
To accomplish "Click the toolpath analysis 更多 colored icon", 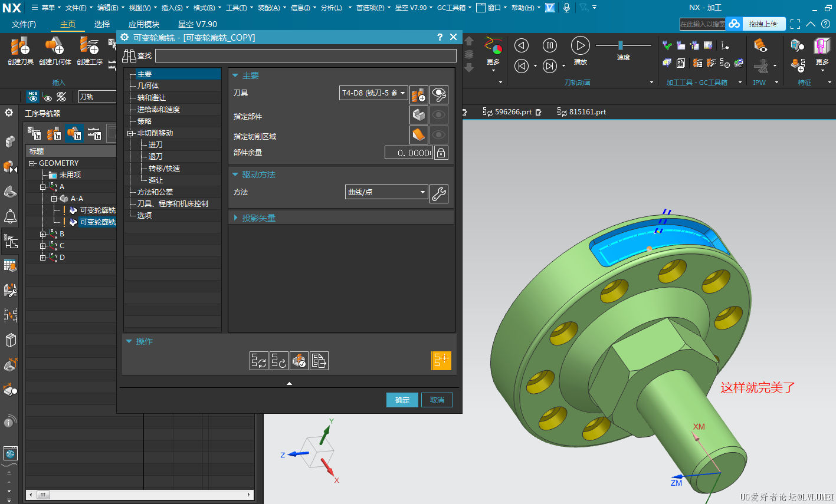I will pyautogui.click(x=493, y=46).
